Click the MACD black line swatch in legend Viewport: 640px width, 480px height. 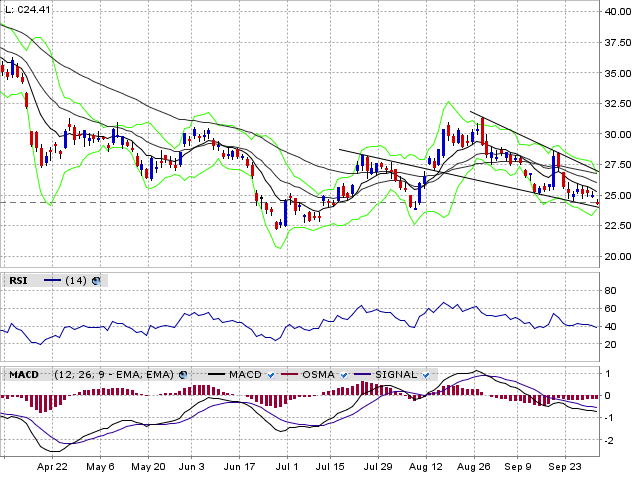tap(214, 374)
